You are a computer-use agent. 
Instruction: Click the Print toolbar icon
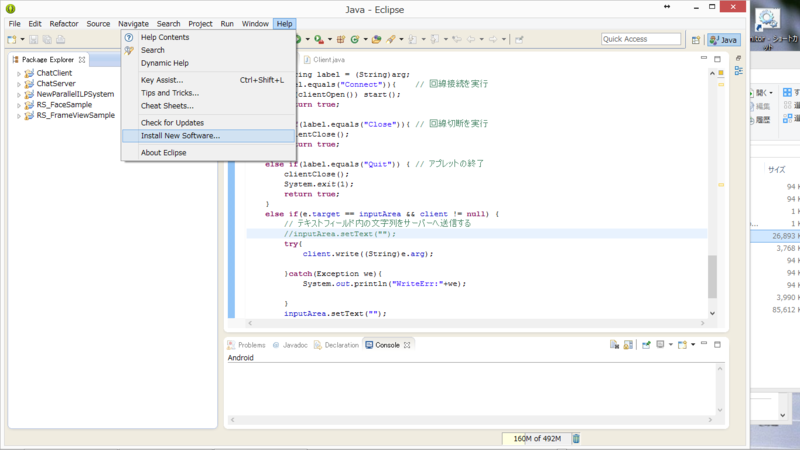coord(60,39)
